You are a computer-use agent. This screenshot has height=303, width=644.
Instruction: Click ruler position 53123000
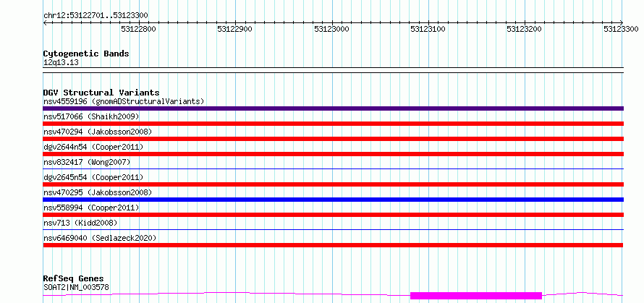coord(331,29)
